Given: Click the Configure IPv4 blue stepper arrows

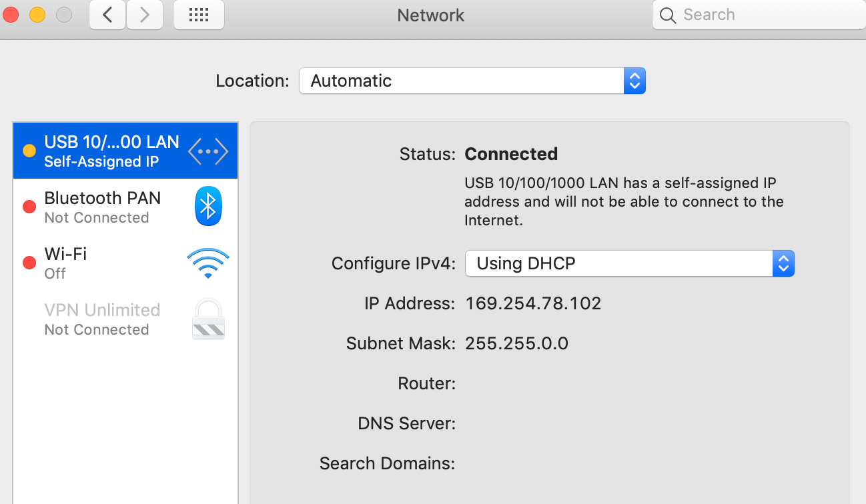Looking at the screenshot, I should pyautogui.click(x=783, y=263).
